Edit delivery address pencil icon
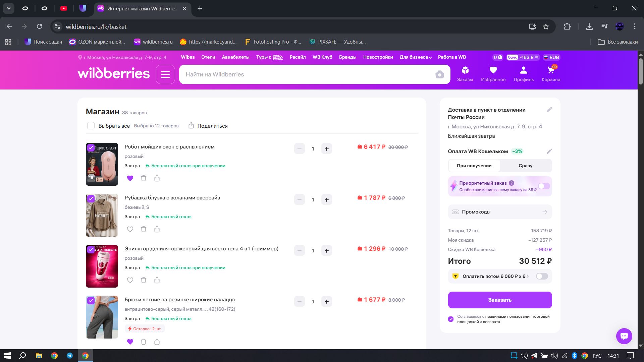644x362 pixels. coord(549,110)
